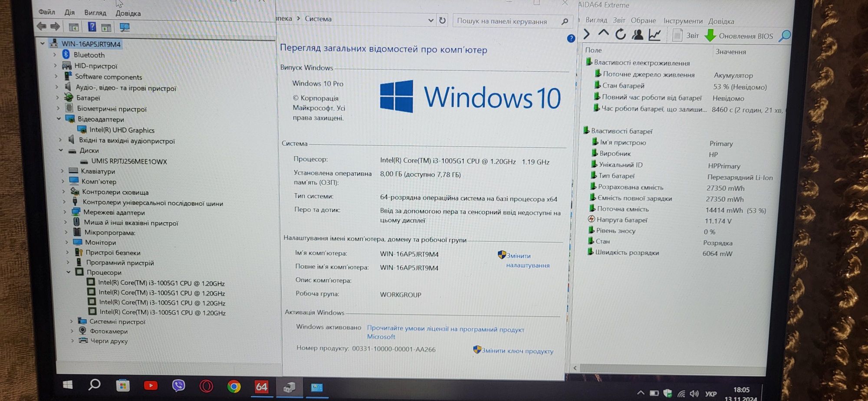This screenshot has width=868, height=401.
Task: Collapse the Диски node
Action: (x=61, y=150)
